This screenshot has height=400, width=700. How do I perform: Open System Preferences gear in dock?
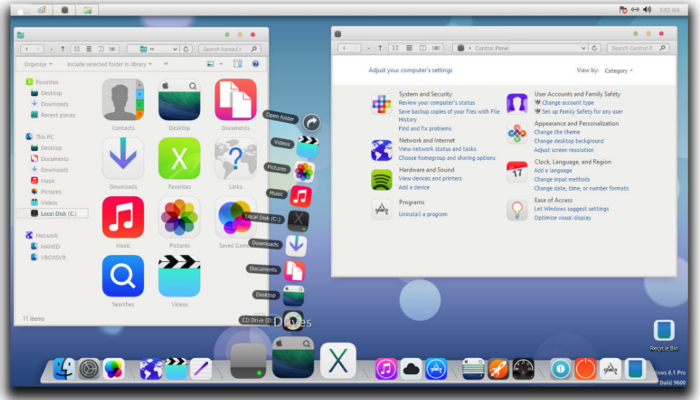[x=88, y=369]
